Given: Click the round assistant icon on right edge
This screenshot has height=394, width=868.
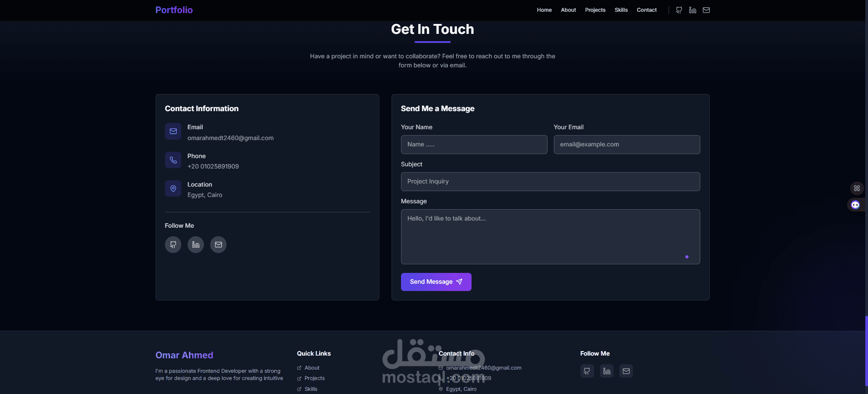Looking at the screenshot, I should click(x=855, y=205).
